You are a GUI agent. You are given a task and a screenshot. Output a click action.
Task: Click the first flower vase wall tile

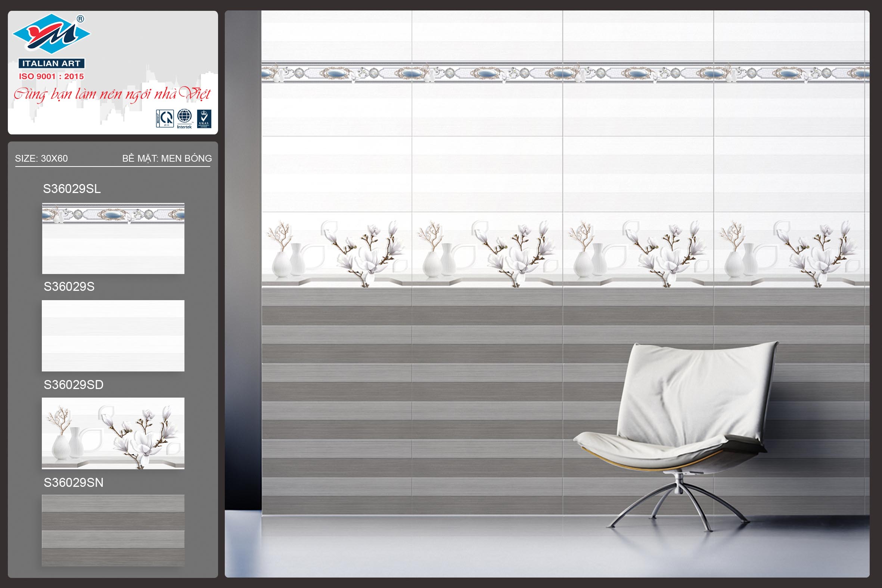click(336, 250)
